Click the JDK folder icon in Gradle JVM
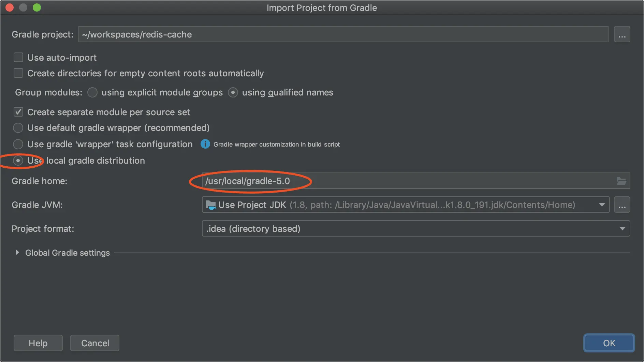Screen dimensions: 644x362 (x=211, y=205)
